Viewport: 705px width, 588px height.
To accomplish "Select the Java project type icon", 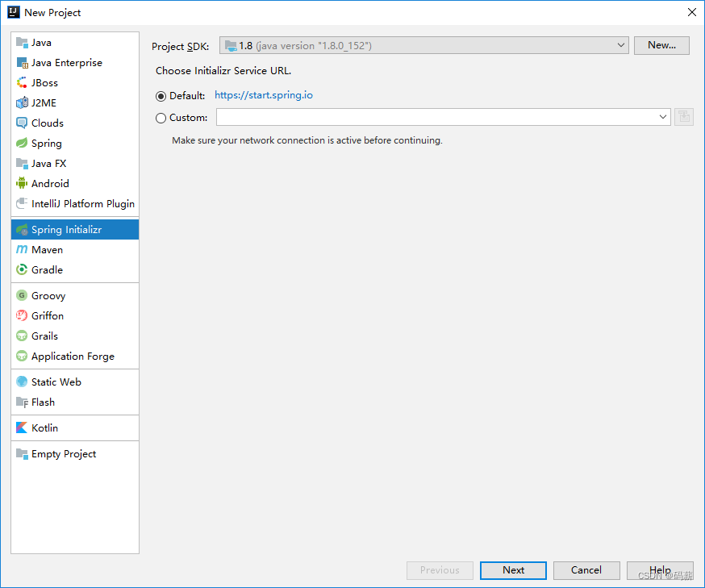I will (22, 42).
